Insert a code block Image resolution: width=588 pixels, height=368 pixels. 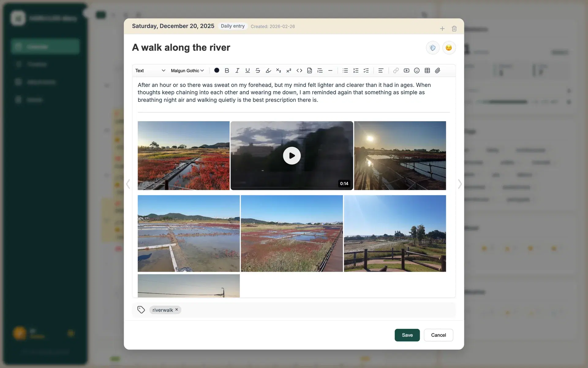coord(310,71)
